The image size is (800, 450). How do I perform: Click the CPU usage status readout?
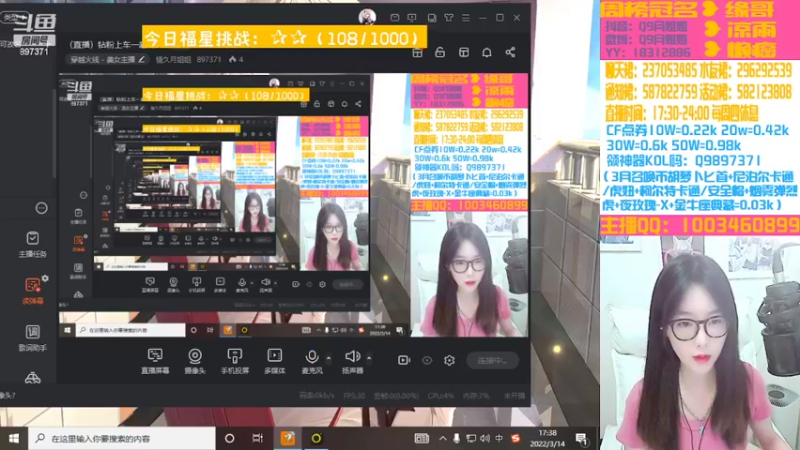(441, 395)
